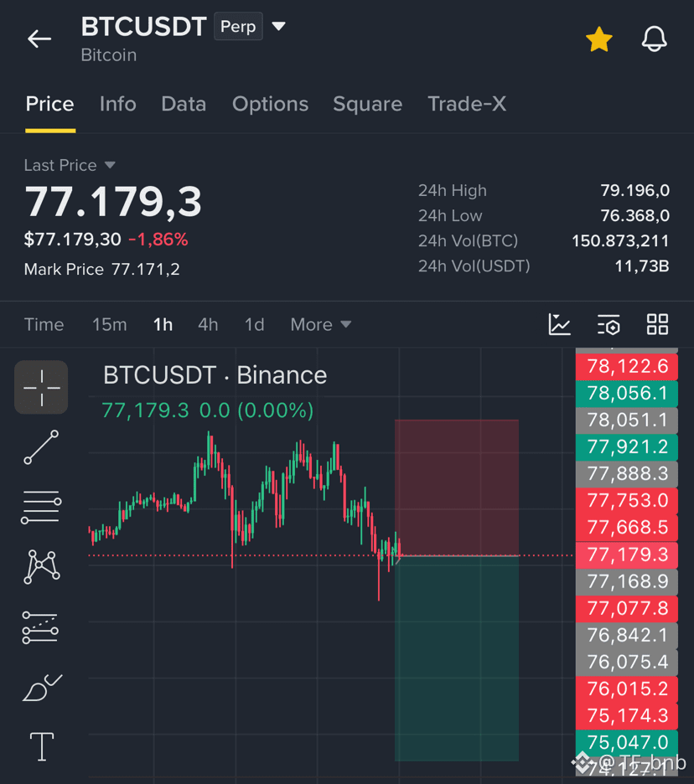Open the chart indicators icon
The image size is (694, 784).
[559, 324]
